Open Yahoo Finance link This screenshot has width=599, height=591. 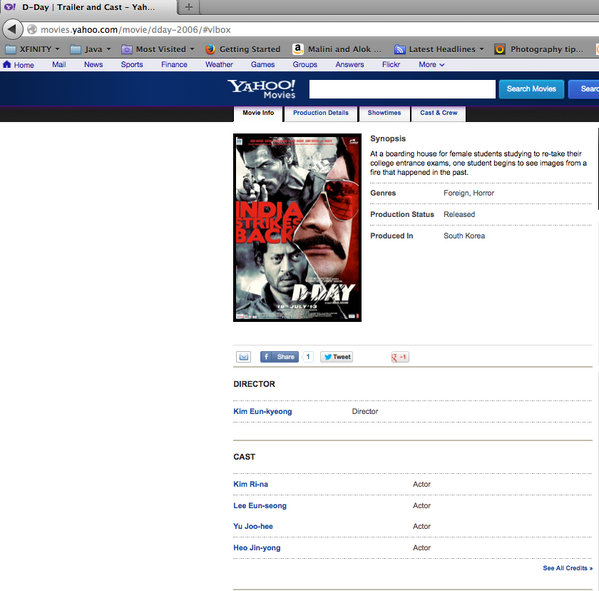pos(174,65)
